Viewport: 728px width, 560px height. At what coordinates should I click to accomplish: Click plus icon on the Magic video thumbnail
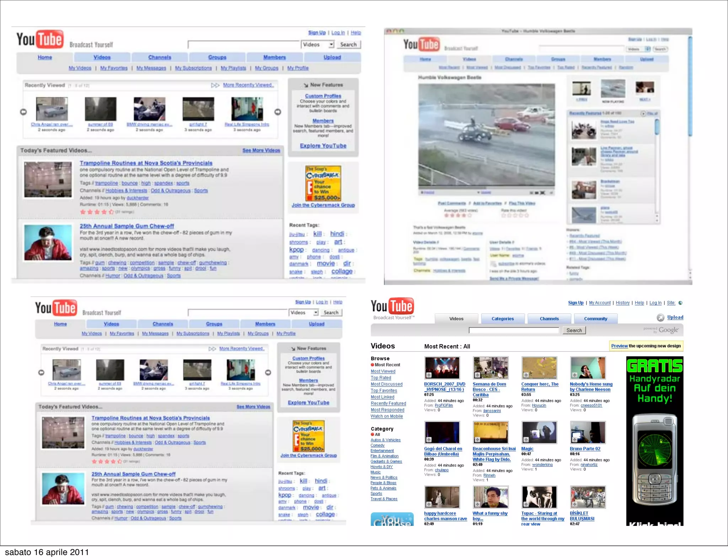click(x=526, y=440)
